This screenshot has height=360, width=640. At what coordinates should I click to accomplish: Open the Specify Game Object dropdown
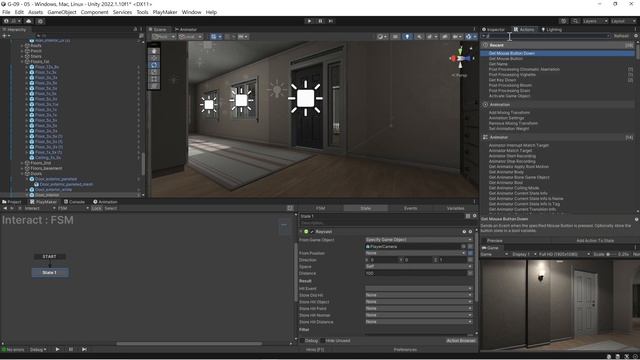click(x=419, y=240)
